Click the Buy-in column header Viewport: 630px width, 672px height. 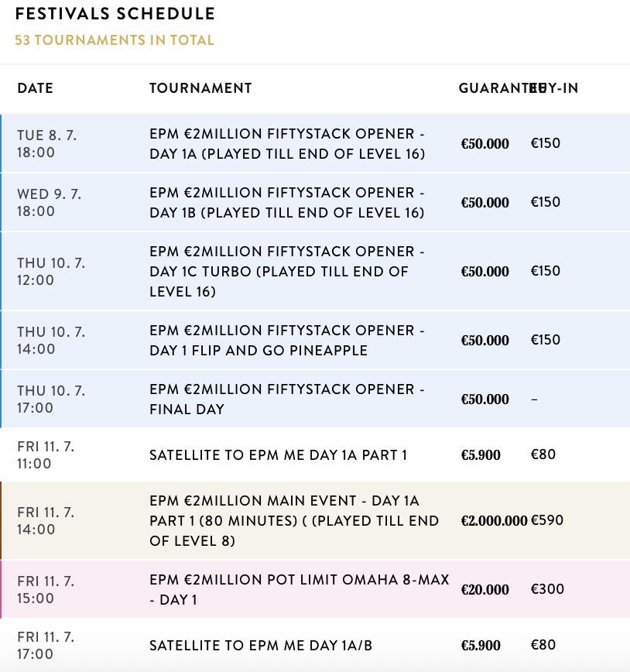559,88
